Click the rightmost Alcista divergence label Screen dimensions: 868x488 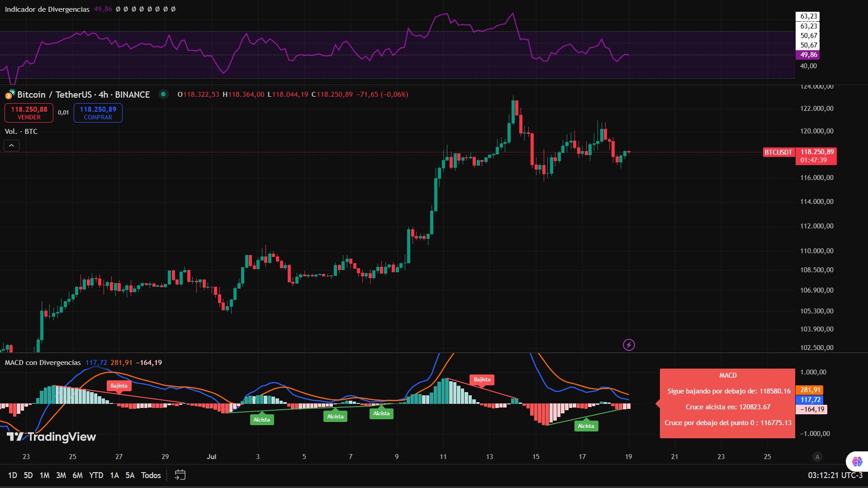click(586, 426)
